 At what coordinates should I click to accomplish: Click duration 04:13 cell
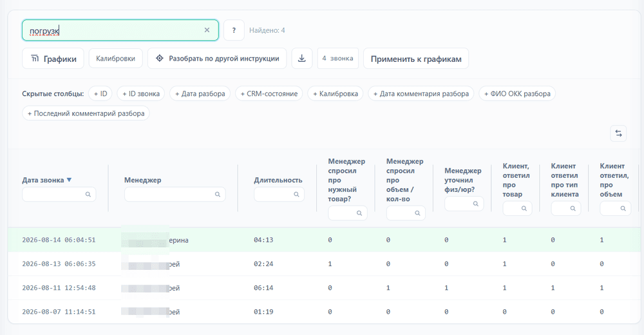pyautogui.click(x=263, y=240)
